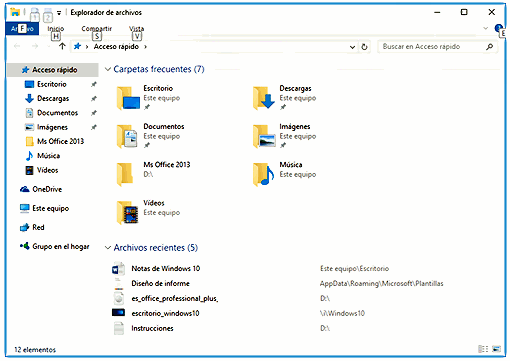The image size is (510, 361).
Task: Open the quick access toolbar customize dropdown
Action: 59,13
